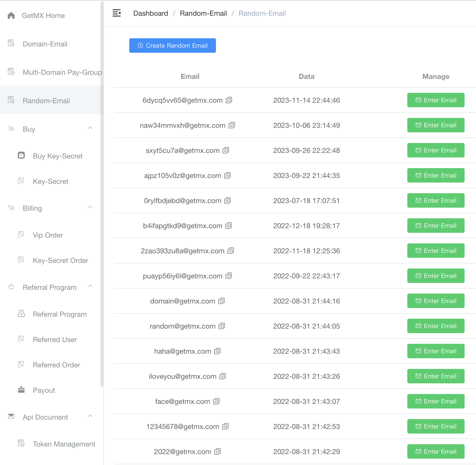This screenshot has height=465, width=476.
Task: Open Key-Secret Order in Billing
Action: click(x=52, y=260)
